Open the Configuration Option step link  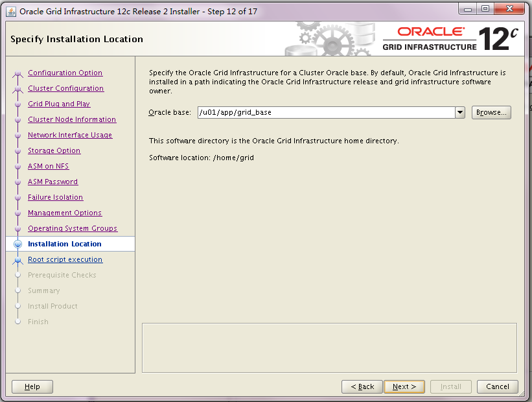click(x=65, y=73)
